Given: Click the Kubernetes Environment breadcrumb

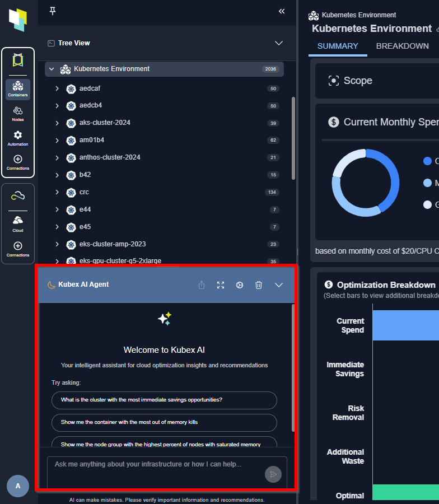Looking at the screenshot, I should point(359,15).
